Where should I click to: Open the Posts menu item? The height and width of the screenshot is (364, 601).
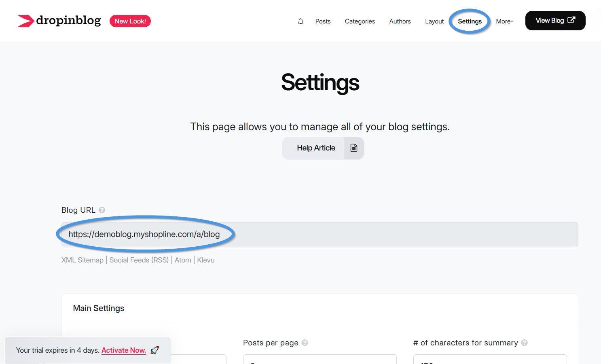[x=323, y=21]
